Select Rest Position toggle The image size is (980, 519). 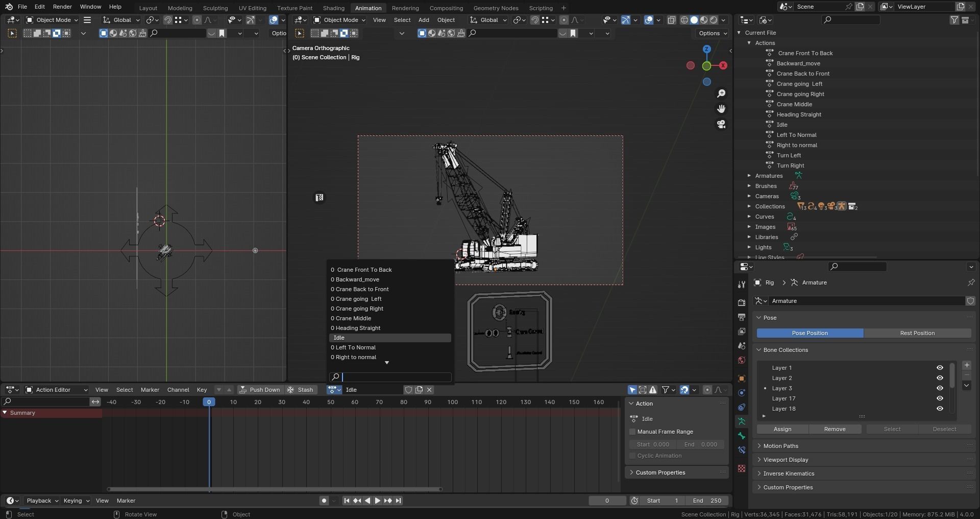(917, 333)
